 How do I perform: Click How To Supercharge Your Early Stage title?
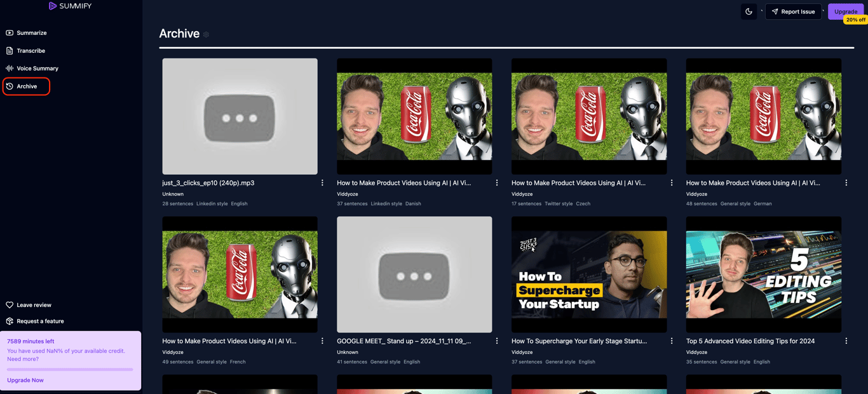tap(580, 341)
